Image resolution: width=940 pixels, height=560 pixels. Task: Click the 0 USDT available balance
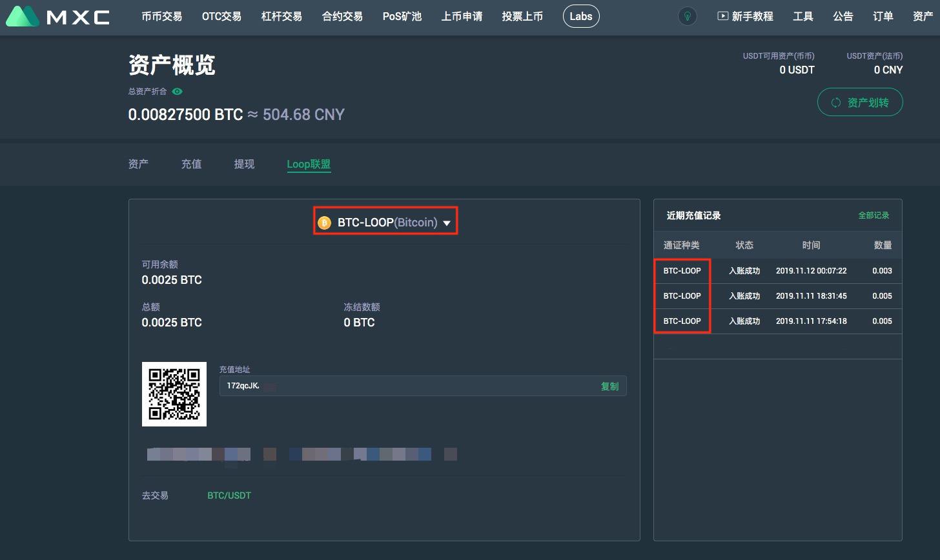point(797,70)
